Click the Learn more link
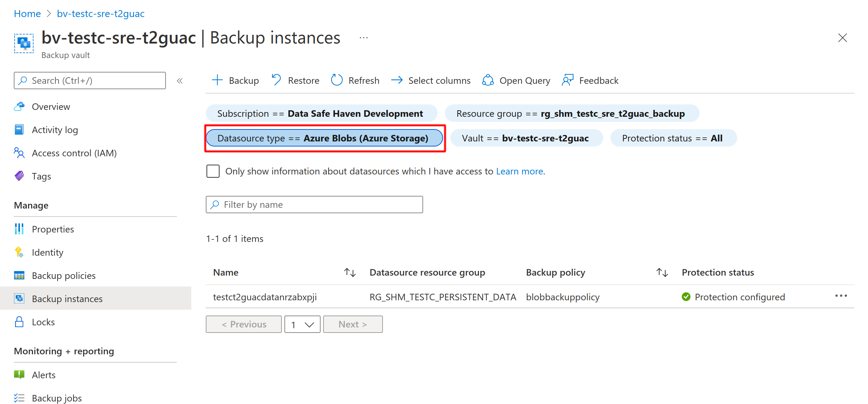This screenshot has width=868, height=404. tap(519, 171)
